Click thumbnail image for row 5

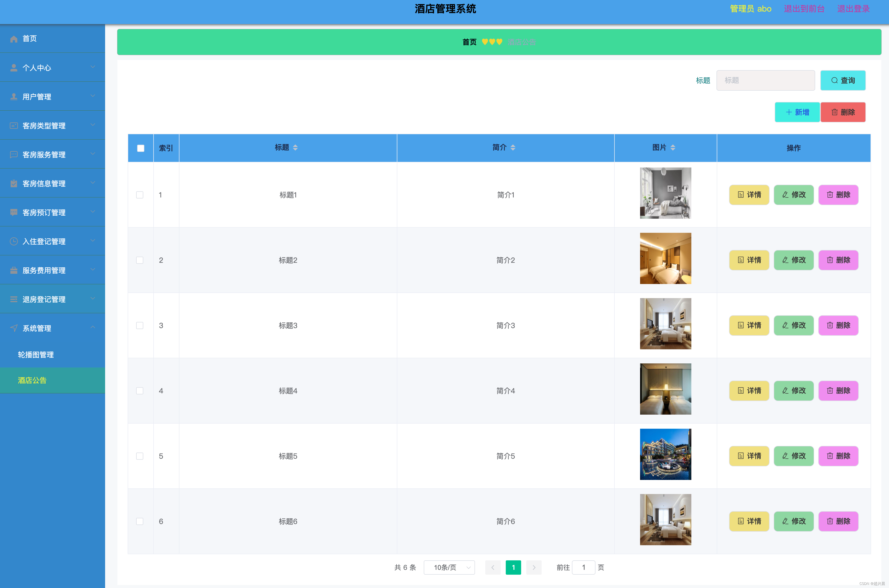(666, 455)
